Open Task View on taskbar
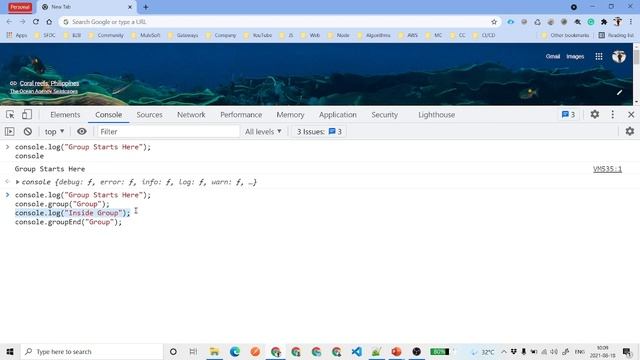The height and width of the screenshot is (360, 640). 193,351
